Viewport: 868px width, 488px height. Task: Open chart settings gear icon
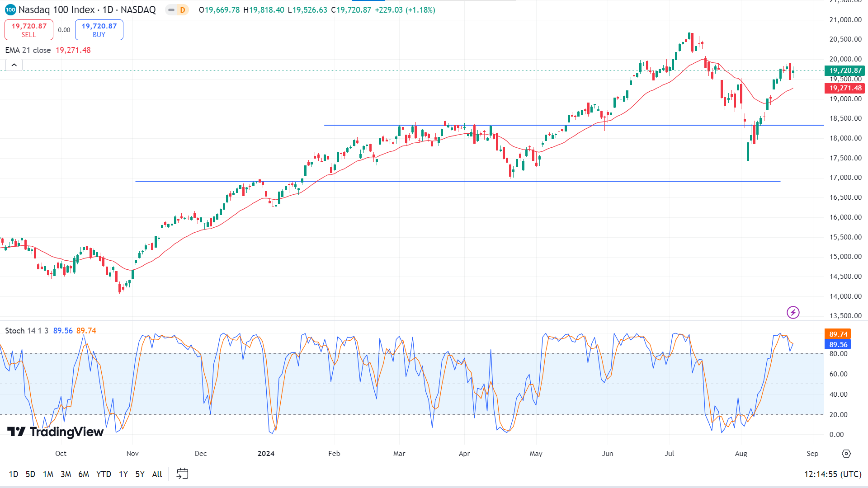(846, 453)
